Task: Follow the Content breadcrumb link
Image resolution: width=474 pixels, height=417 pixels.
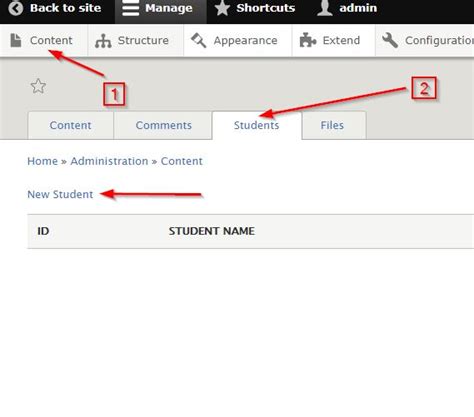Action: click(182, 161)
